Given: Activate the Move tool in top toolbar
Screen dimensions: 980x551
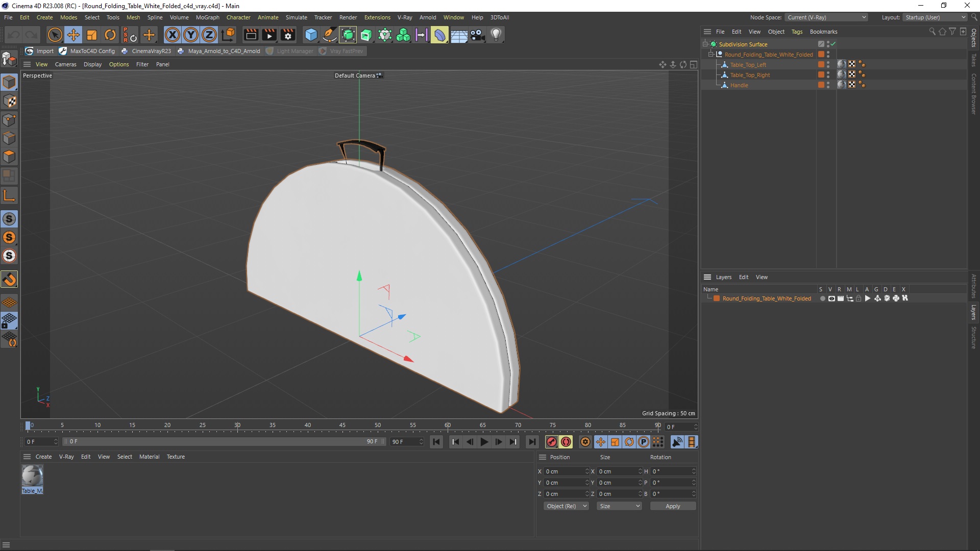Looking at the screenshot, I should point(73,35).
